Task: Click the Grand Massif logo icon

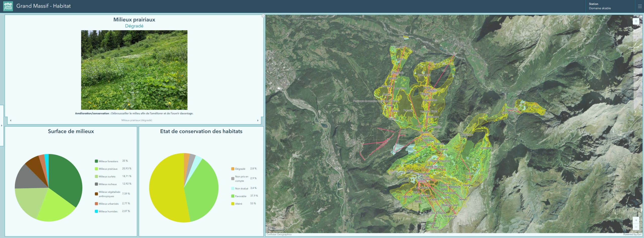Action: coord(8,6)
